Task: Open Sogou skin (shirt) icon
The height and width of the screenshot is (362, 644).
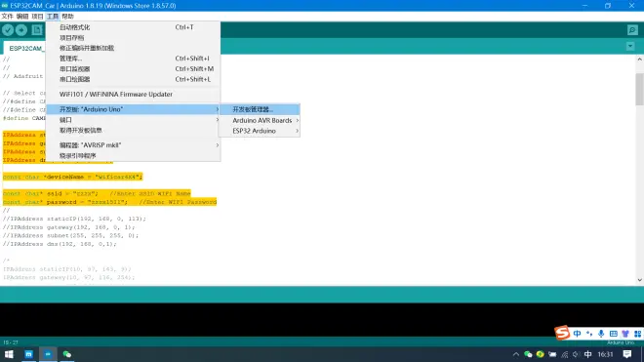Action: [x=625, y=334]
